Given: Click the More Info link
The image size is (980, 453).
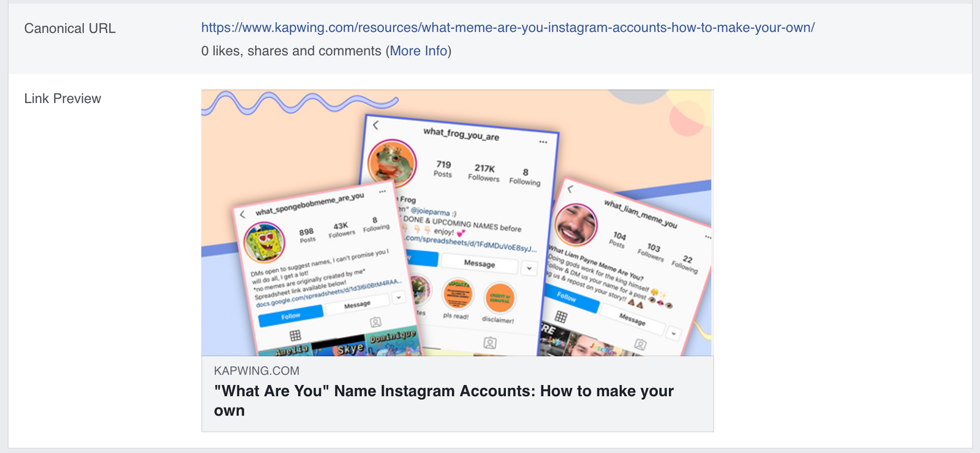Looking at the screenshot, I should [418, 51].
